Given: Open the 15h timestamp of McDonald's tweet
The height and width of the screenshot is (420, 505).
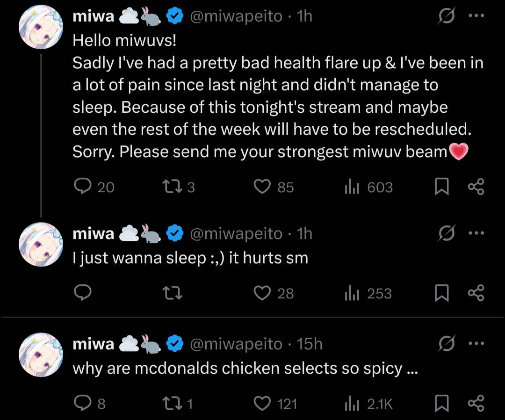Looking at the screenshot, I should coord(310,344).
